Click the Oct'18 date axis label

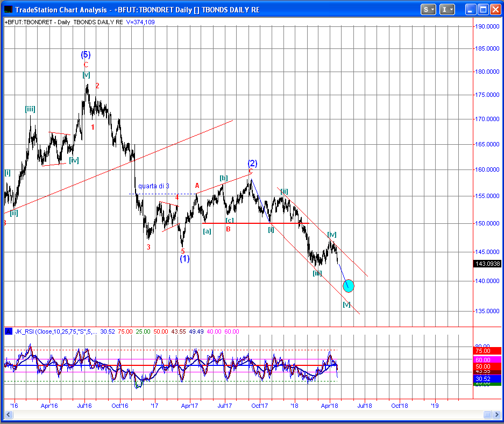point(400,406)
